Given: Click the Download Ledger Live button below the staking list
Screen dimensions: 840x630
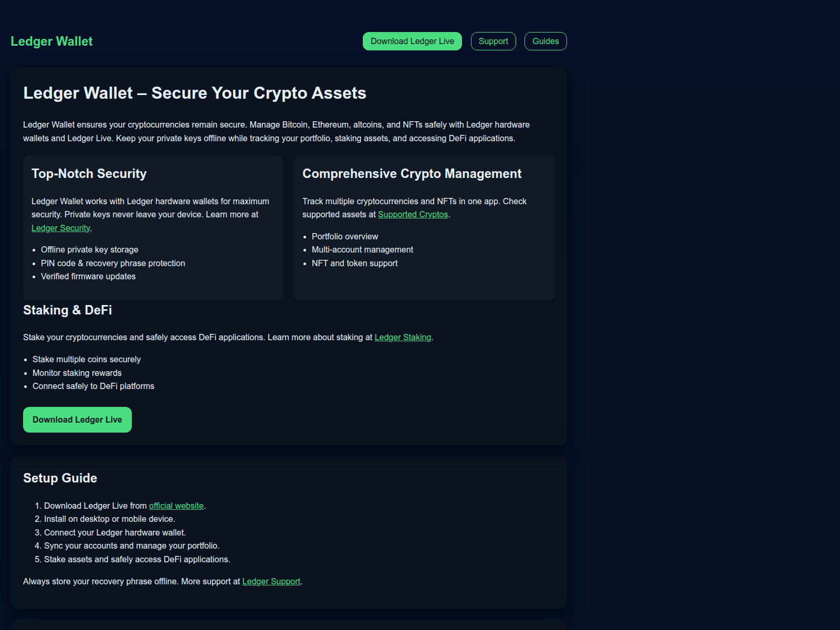Looking at the screenshot, I should pos(77,419).
